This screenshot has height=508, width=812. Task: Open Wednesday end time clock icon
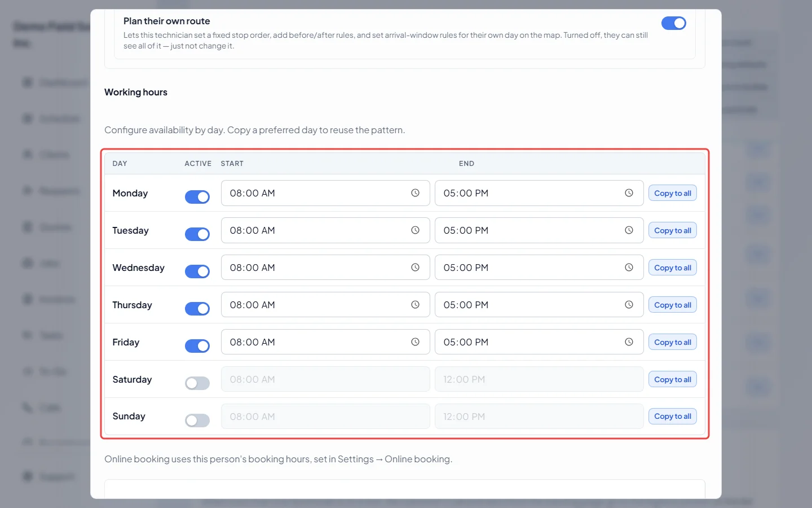tap(629, 268)
